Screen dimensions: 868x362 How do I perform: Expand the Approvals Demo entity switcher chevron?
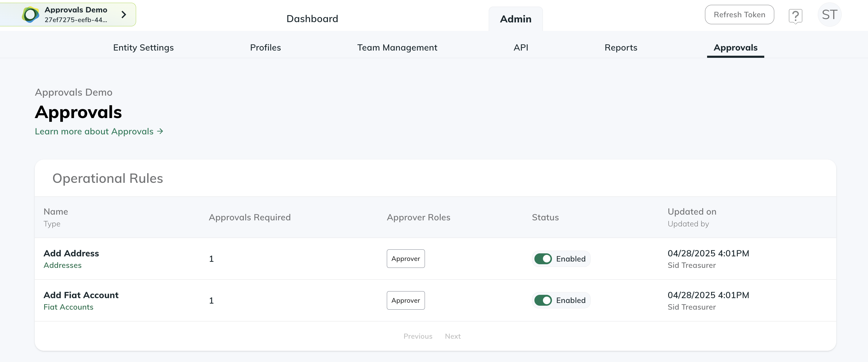pyautogui.click(x=124, y=14)
